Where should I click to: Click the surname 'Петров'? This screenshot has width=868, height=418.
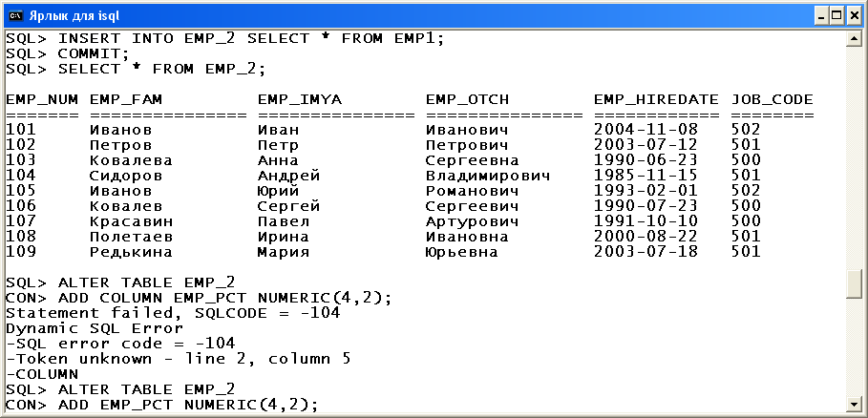[120, 145]
